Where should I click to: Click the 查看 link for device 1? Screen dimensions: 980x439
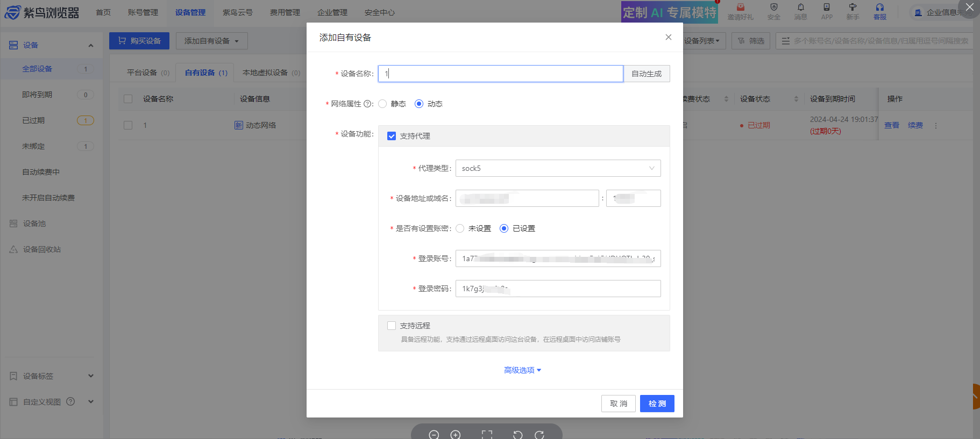(892, 125)
